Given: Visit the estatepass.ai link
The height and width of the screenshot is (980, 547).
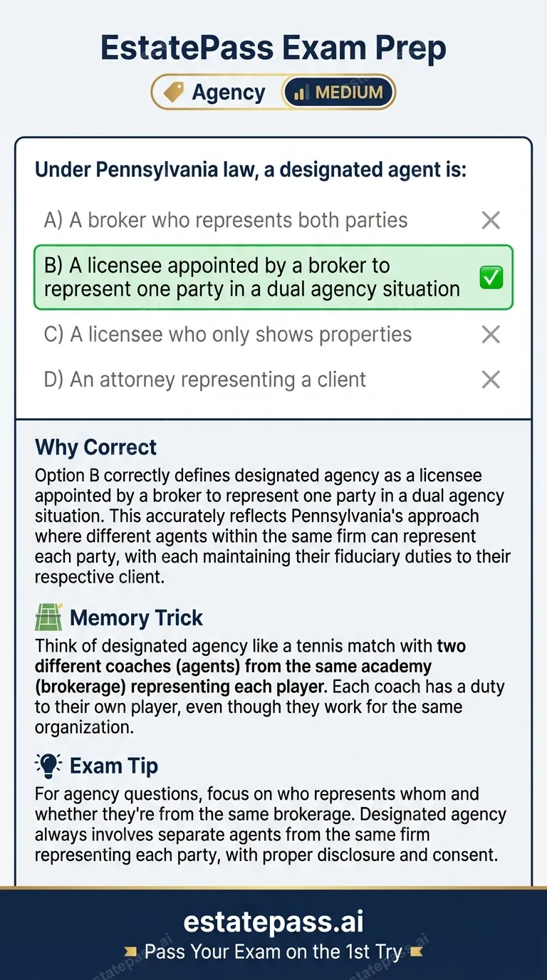Looking at the screenshot, I should tap(273, 922).
